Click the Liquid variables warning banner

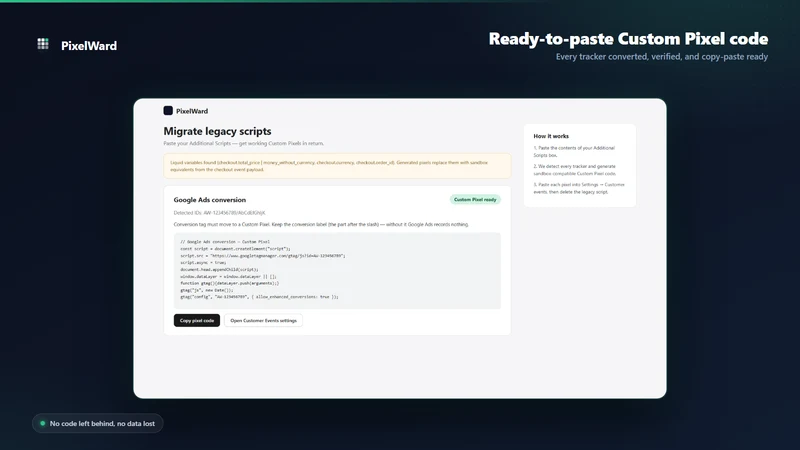coord(337,166)
